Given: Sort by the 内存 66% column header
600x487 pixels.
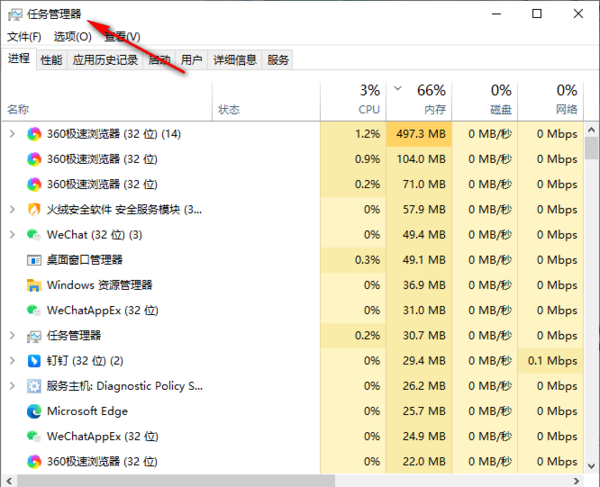Looking at the screenshot, I should tap(419, 102).
